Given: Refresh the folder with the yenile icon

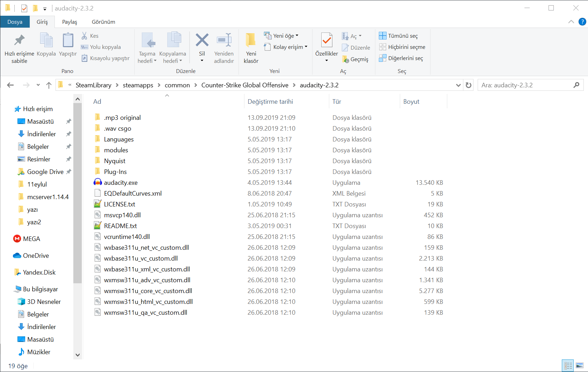Looking at the screenshot, I should pyautogui.click(x=468, y=85).
